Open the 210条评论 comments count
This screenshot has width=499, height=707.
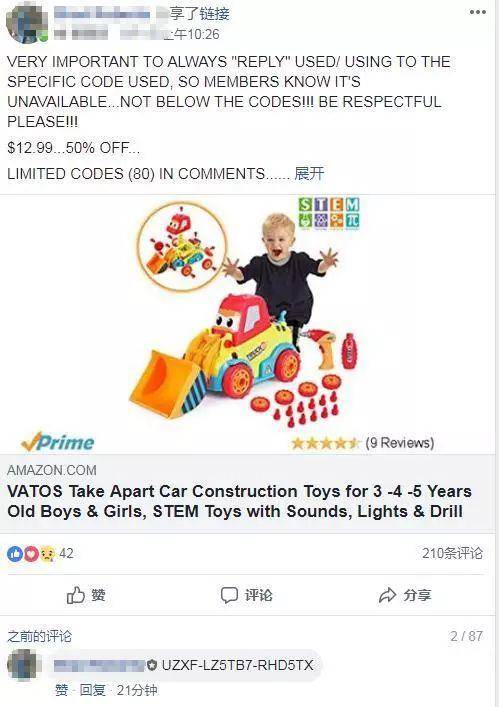[x=452, y=553]
